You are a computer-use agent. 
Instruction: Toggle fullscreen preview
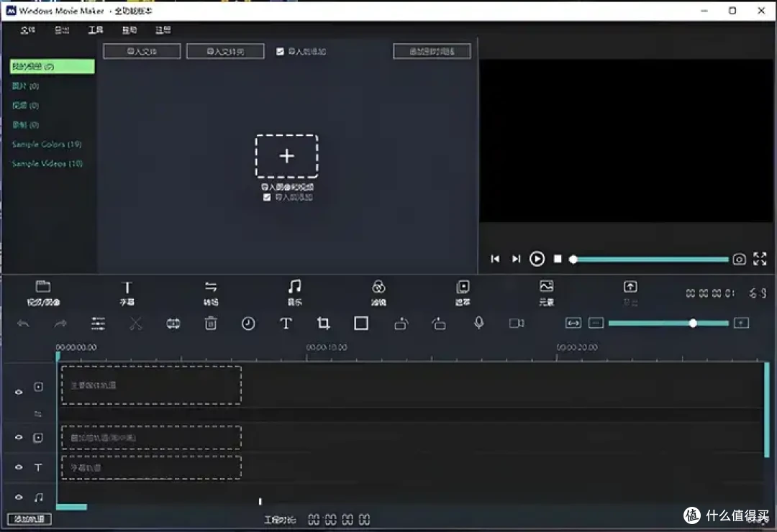[x=760, y=259]
